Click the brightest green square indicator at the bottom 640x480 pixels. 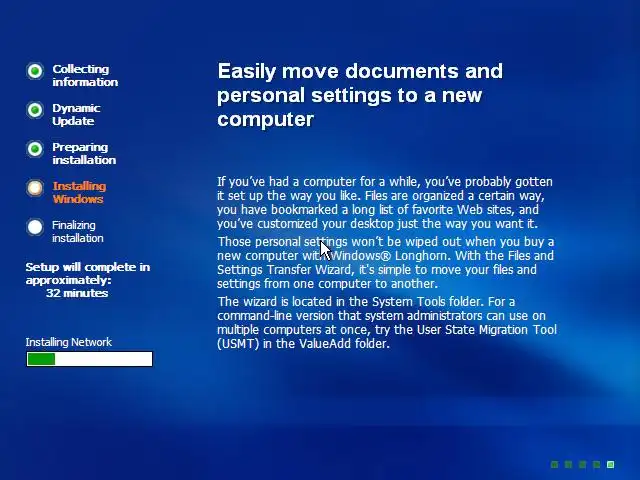[x=611, y=464]
